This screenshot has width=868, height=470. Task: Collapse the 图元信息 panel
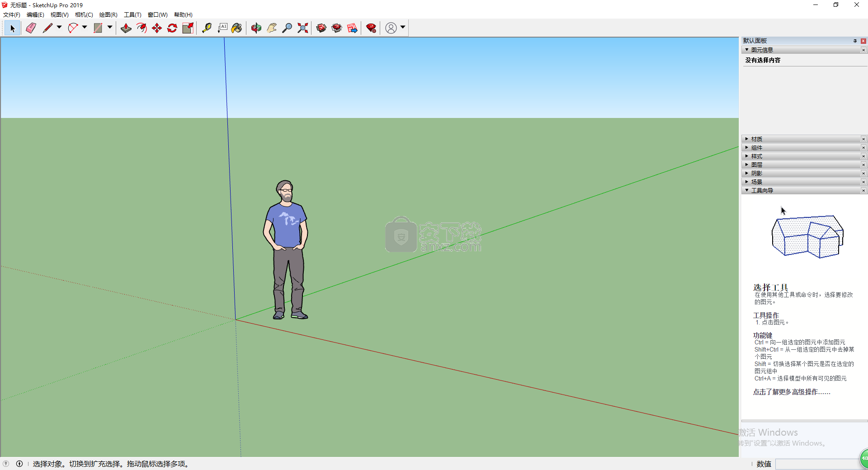point(747,50)
